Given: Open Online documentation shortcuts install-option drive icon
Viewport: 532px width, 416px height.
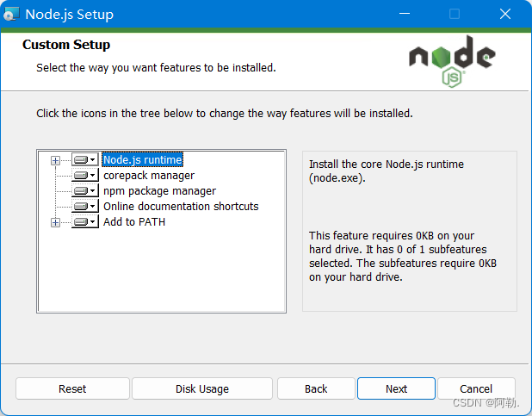Looking at the screenshot, I should [85, 206].
